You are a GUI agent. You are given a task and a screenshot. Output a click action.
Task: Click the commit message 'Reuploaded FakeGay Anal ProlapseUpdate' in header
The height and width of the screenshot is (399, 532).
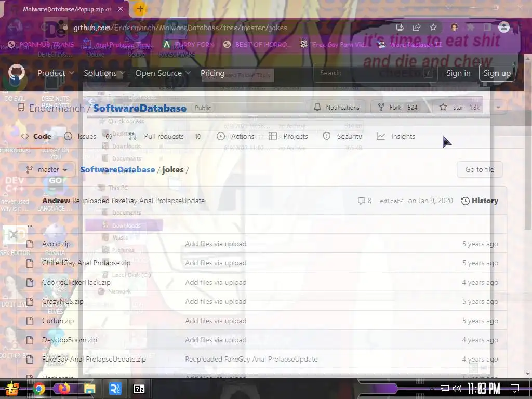pyautogui.click(x=138, y=201)
